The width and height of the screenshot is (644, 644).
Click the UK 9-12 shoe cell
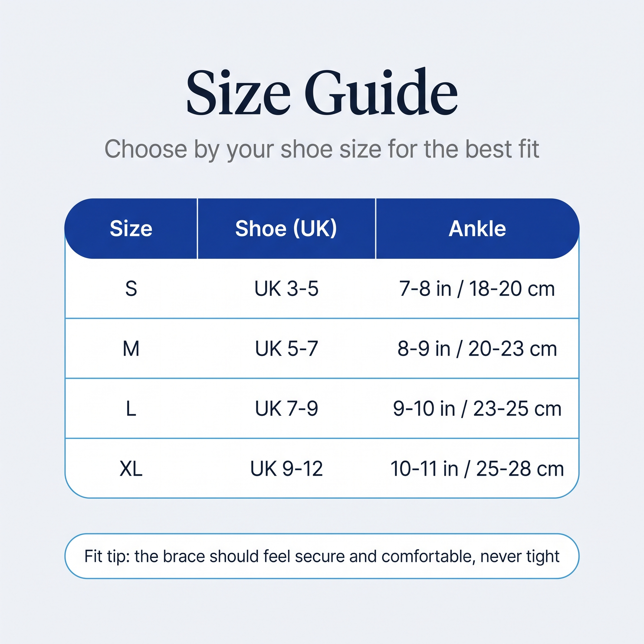(286, 469)
